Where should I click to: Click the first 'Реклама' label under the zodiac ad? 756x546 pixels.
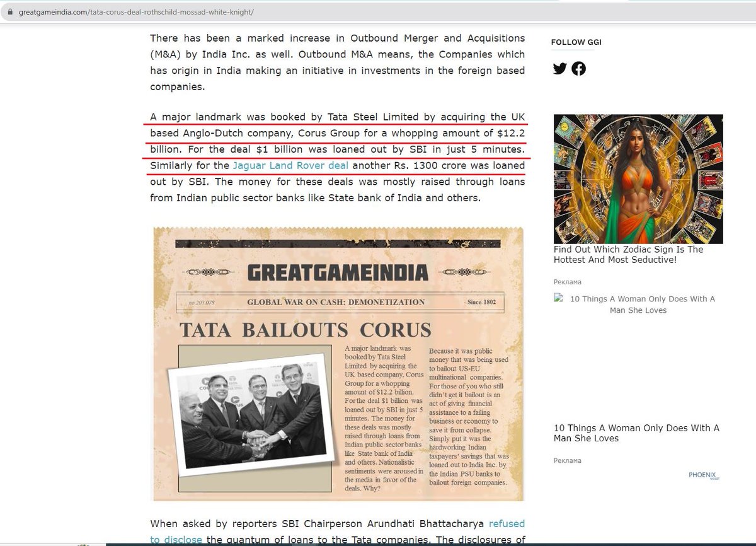[x=568, y=282]
